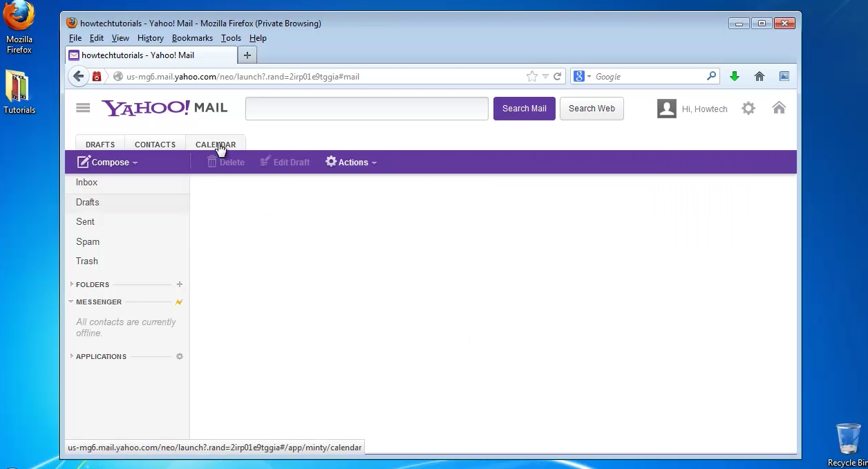Switch to the Contacts tab
This screenshot has width=868, height=469.
coord(155,145)
